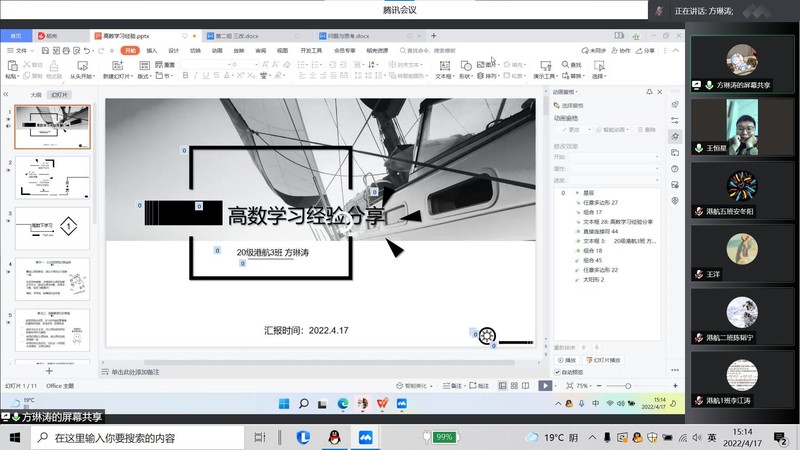Screen dimensions: 800x450
Task: Open the 插入 ribbon tab
Action: 151,49
